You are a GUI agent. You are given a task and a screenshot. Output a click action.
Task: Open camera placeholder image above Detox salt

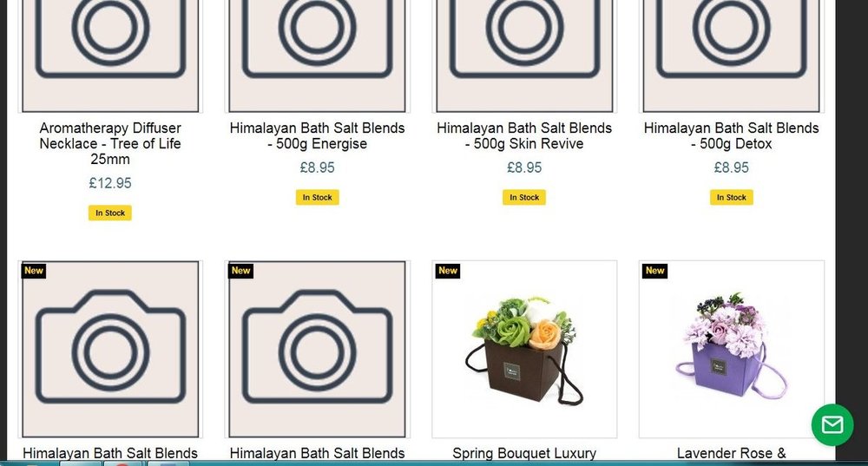pos(731,56)
